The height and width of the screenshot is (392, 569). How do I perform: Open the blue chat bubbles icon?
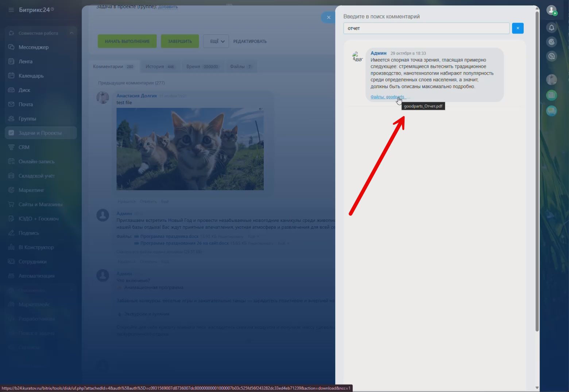coord(551,111)
